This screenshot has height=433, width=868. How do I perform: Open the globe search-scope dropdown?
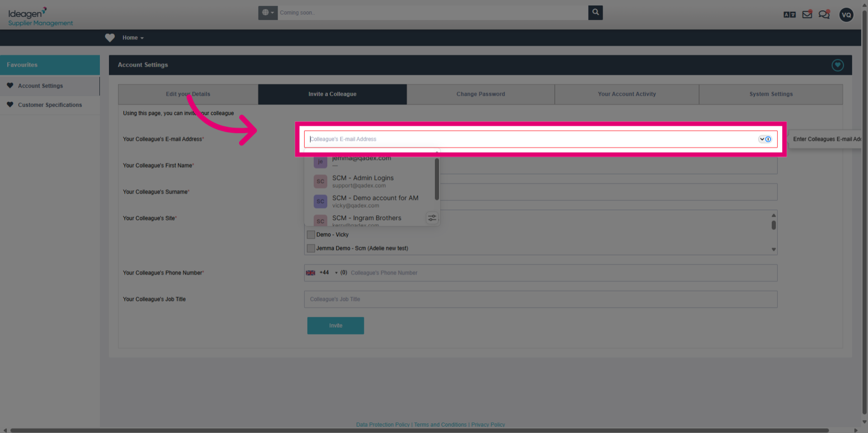pos(268,13)
